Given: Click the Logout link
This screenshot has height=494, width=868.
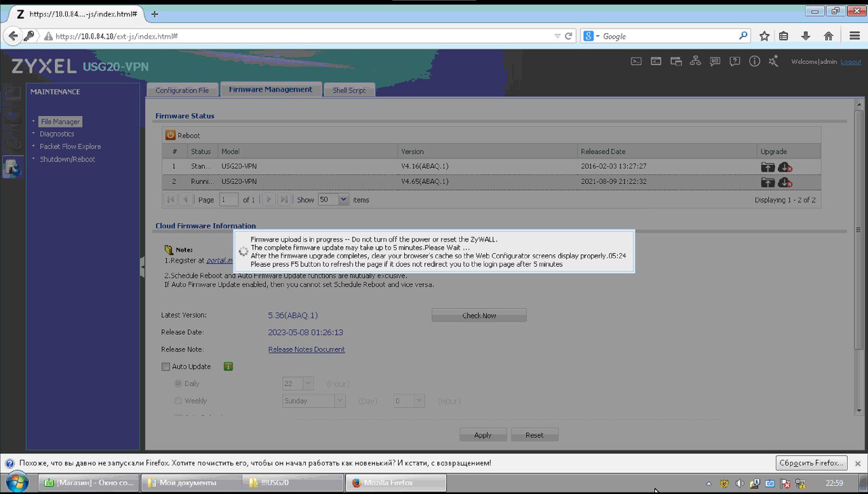Looking at the screenshot, I should [851, 62].
